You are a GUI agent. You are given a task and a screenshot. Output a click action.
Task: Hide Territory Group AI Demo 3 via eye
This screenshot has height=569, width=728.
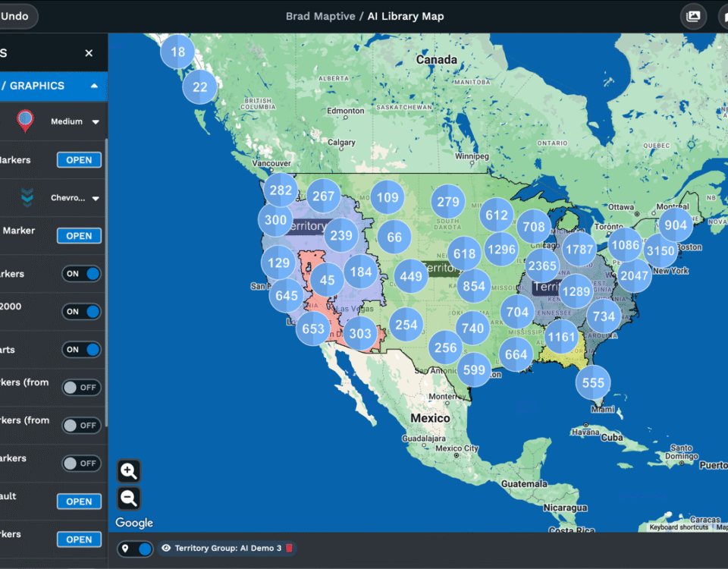click(165, 548)
